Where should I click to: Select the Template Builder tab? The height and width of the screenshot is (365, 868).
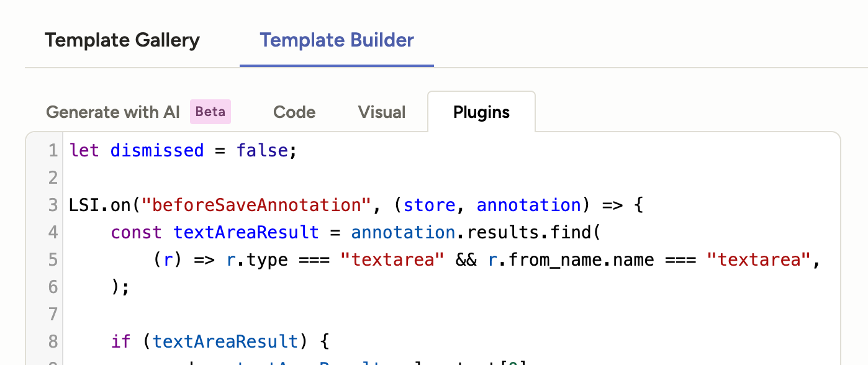click(337, 41)
